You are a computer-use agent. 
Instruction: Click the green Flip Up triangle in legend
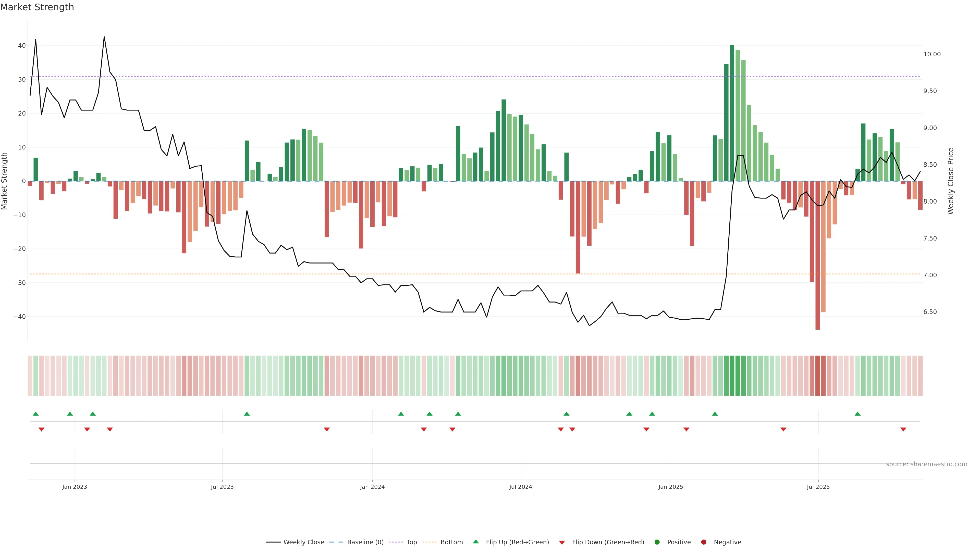(475, 542)
